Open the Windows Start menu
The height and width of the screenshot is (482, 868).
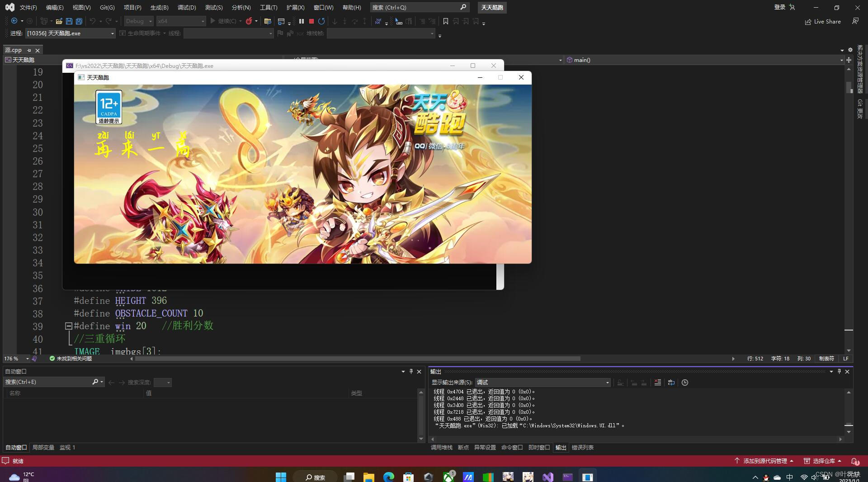pos(281,477)
